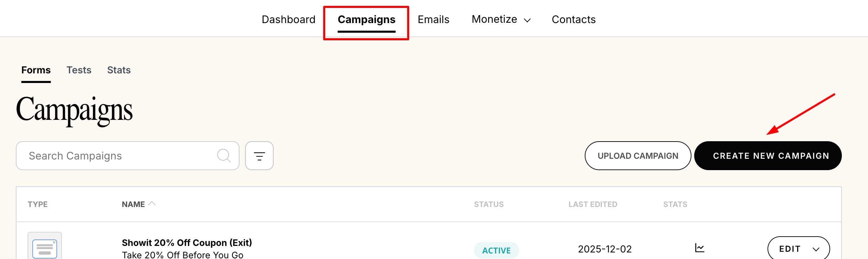This screenshot has width=868, height=259.
Task: Click EDIT for Showit coupon campaign
Action: coord(790,249)
